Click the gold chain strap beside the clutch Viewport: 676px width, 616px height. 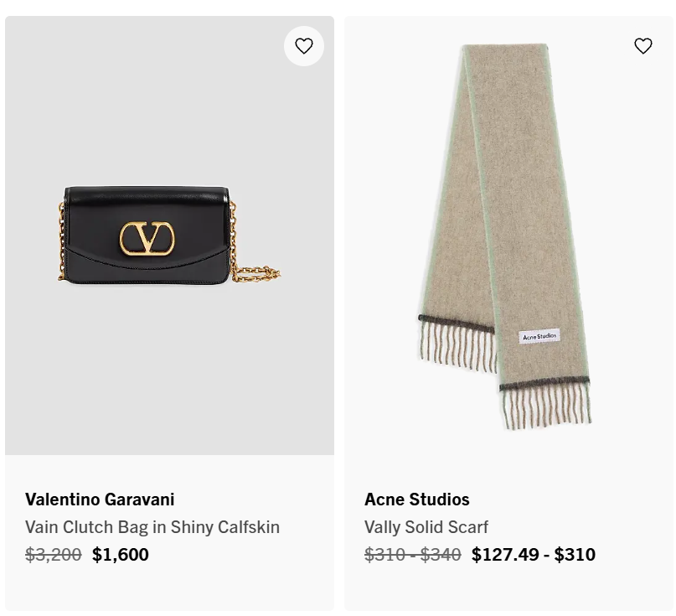tap(256, 272)
